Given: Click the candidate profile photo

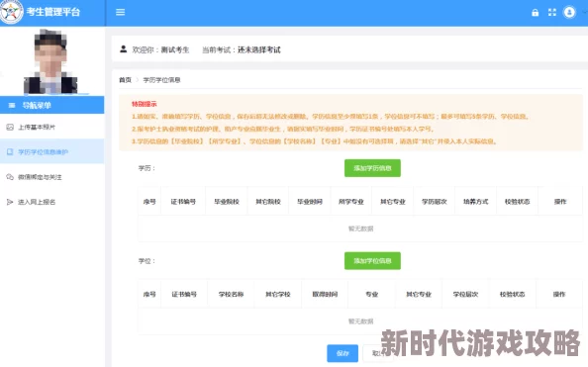Looking at the screenshot, I should coord(50,61).
